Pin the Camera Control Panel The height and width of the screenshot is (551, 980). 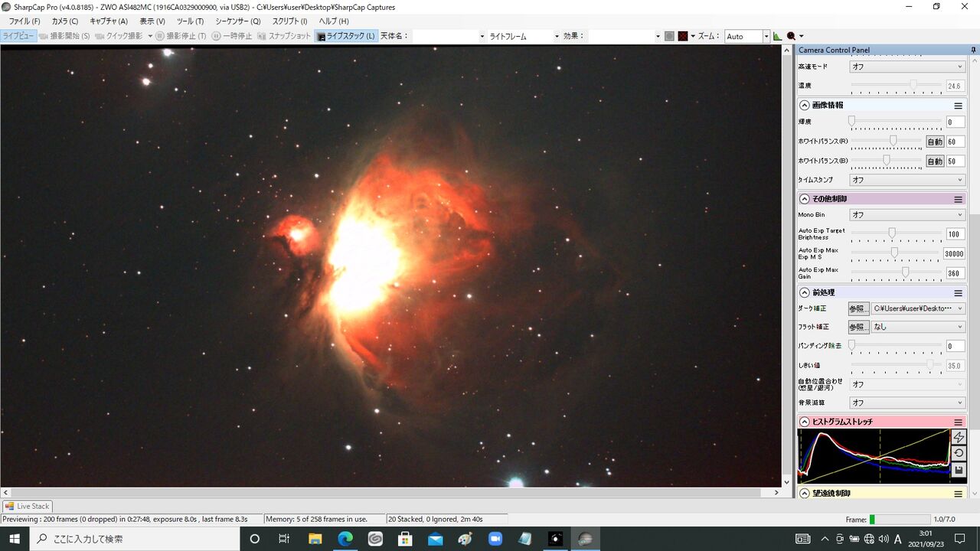pyautogui.click(x=974, y=50)
